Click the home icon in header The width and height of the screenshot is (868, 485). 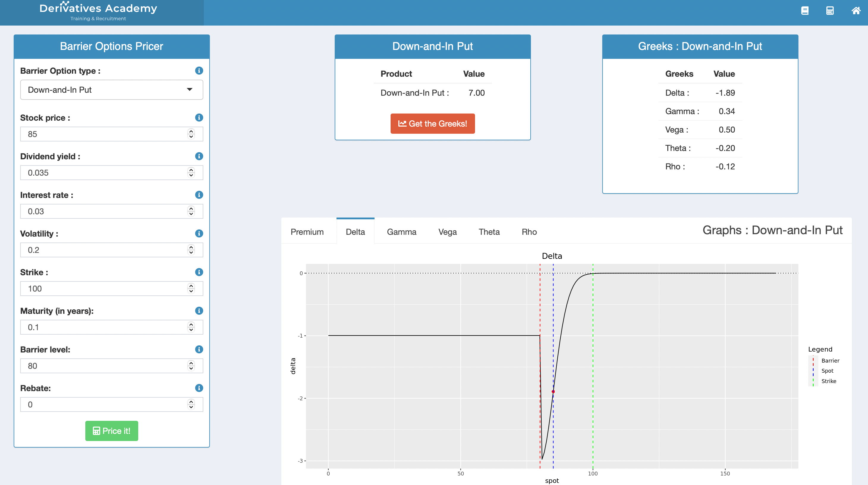(x=856, y=11)
